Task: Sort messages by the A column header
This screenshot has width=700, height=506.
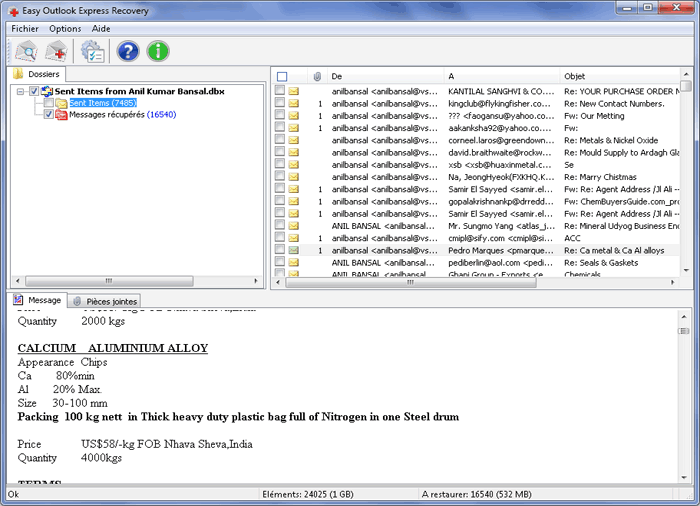Action: click(502, 76)
